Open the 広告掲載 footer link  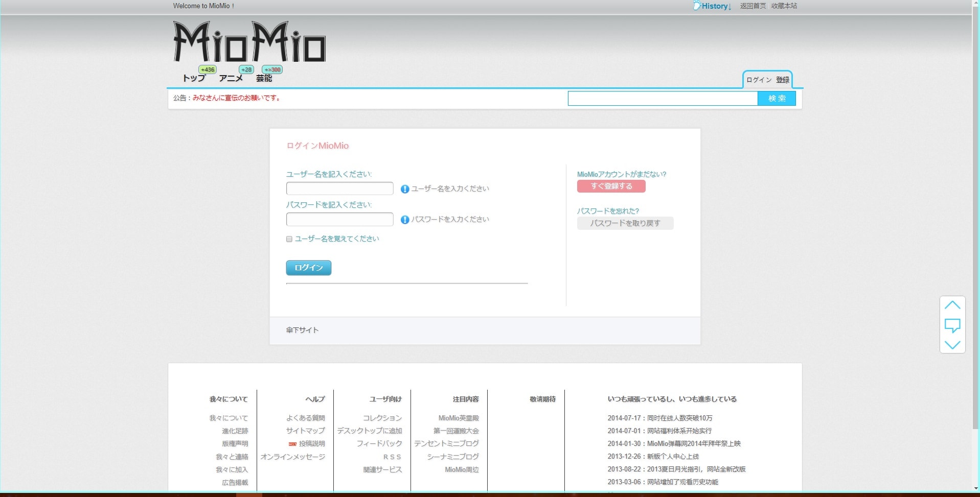235,482
